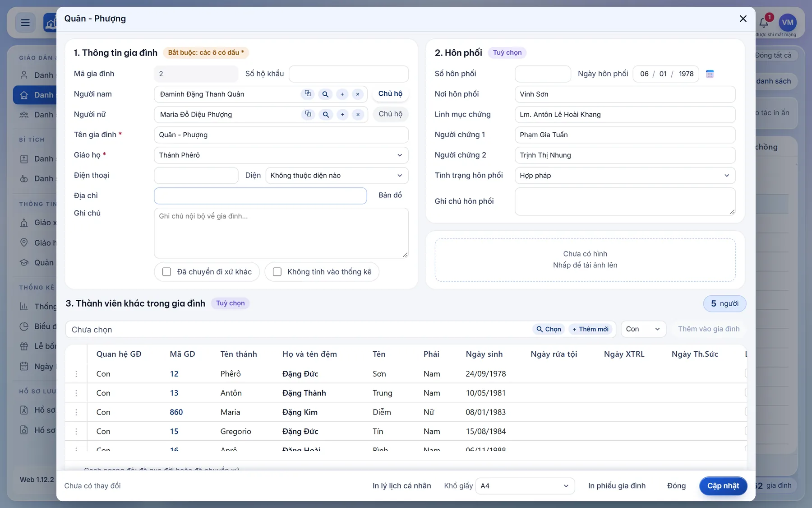Click the Số hộ khẩu input field
812x508 pixels.
[x=349, y=74]
